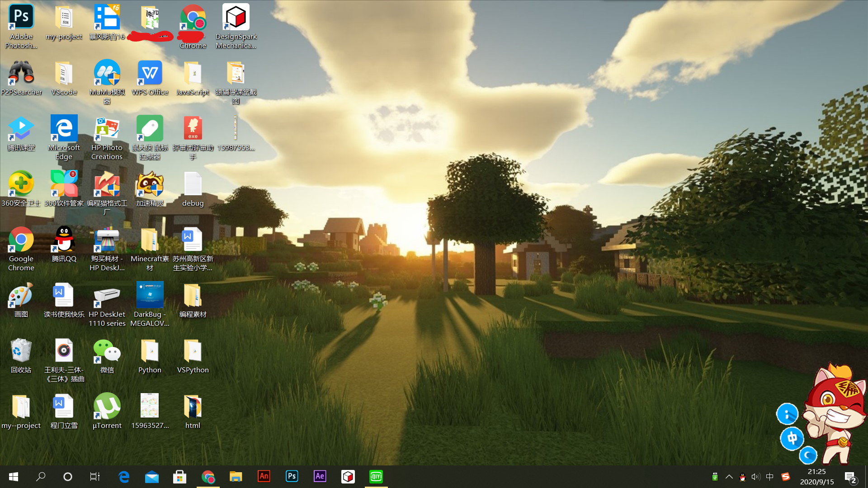Launch 腾讯QQ penguin shortcut
868x488 pixels.
64,244
